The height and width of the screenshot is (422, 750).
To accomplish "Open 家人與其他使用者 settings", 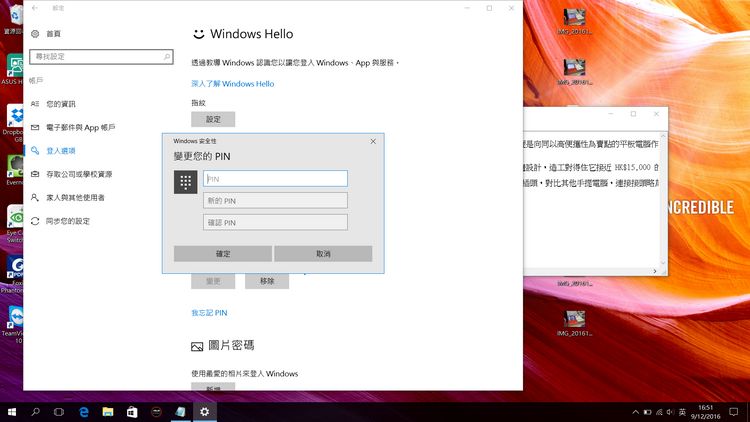I will point(75,198).
